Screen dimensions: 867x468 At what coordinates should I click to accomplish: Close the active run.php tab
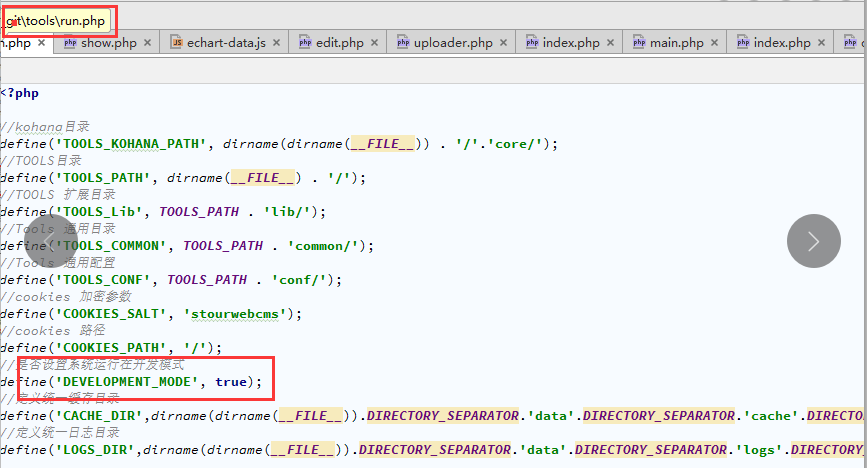[x=41, y=43]
